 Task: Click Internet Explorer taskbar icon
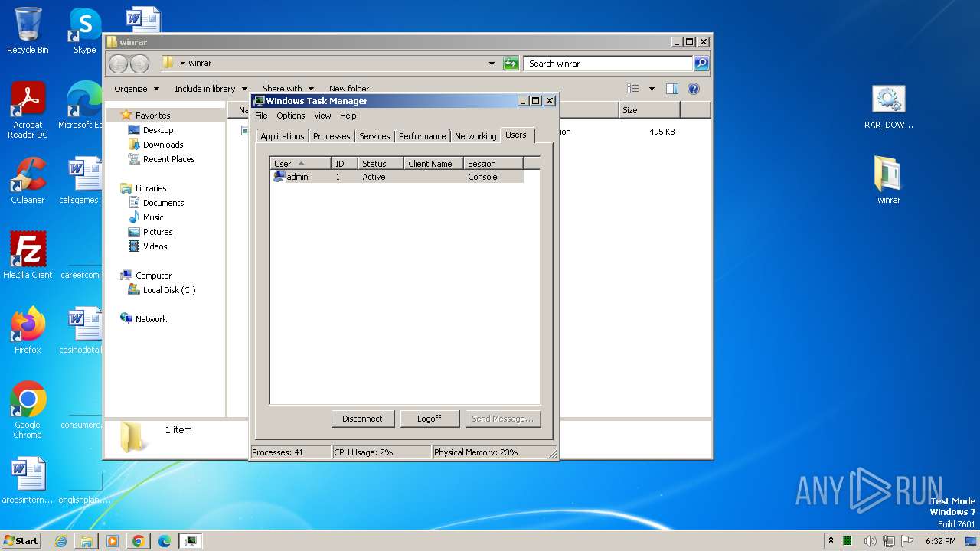pyautogui.click(x=60, y=541)
